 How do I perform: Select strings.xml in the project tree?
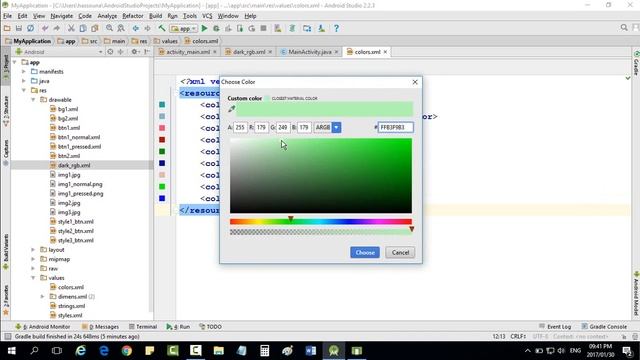click(71, 306)
